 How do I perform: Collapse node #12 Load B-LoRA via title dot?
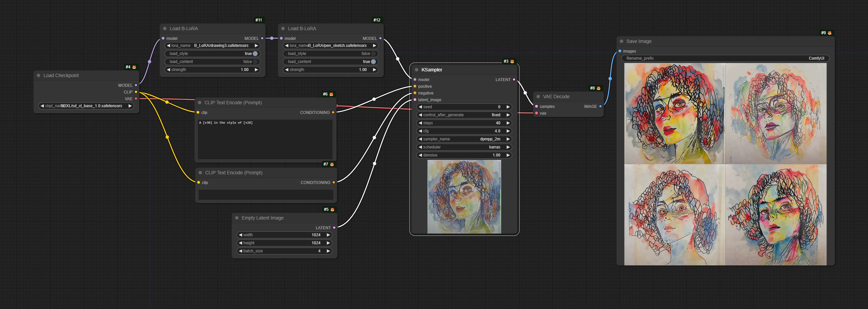pos(283,29)
